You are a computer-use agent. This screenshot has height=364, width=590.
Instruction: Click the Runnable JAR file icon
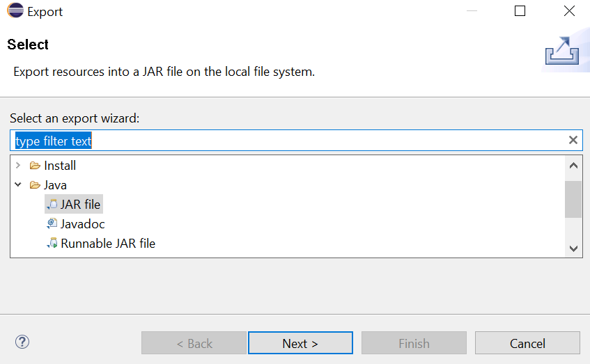click(52, 244)
